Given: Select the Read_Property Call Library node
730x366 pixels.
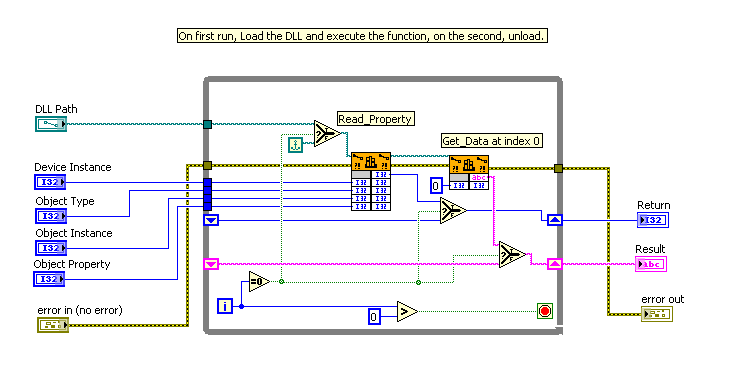Looking at the screenshot, I should pyautogui.click(x=371, y=181).
